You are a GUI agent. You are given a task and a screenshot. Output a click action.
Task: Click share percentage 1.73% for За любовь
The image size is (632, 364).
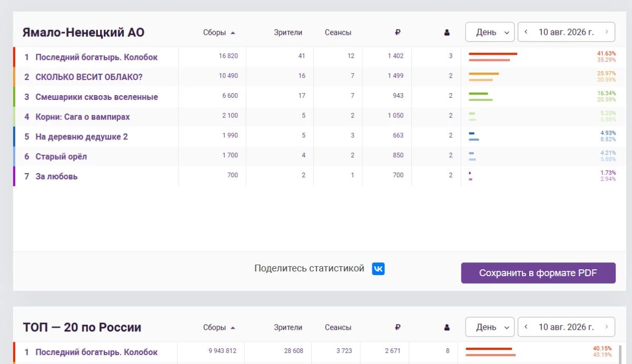click(608, 173)
